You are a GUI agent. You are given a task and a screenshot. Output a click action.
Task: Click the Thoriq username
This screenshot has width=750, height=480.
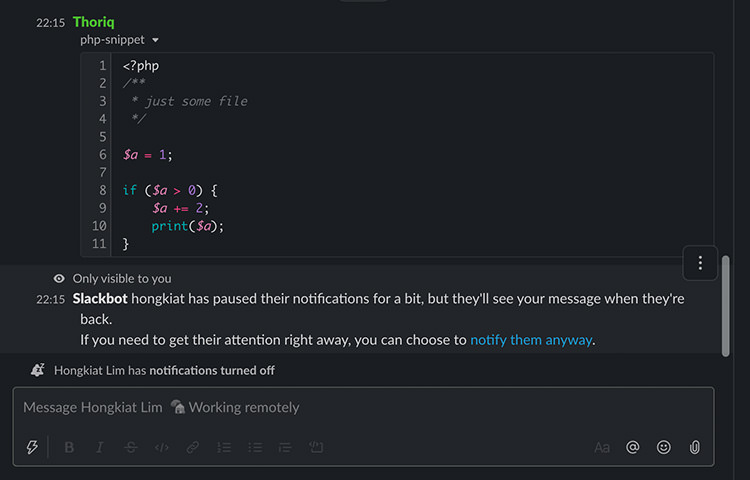coord(94,22)
